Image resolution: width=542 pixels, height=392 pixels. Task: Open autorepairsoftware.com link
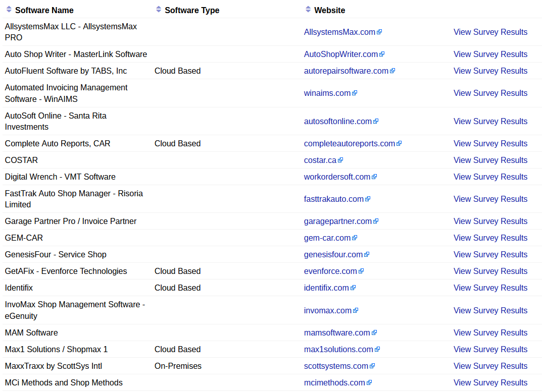point(346,71)
